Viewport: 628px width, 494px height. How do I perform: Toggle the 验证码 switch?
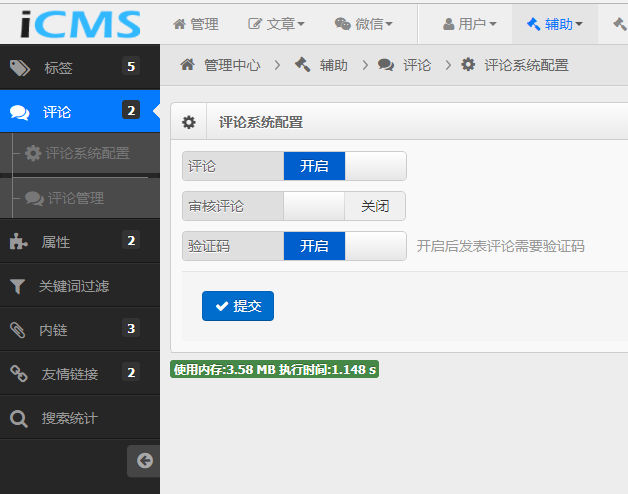(345, 246)
